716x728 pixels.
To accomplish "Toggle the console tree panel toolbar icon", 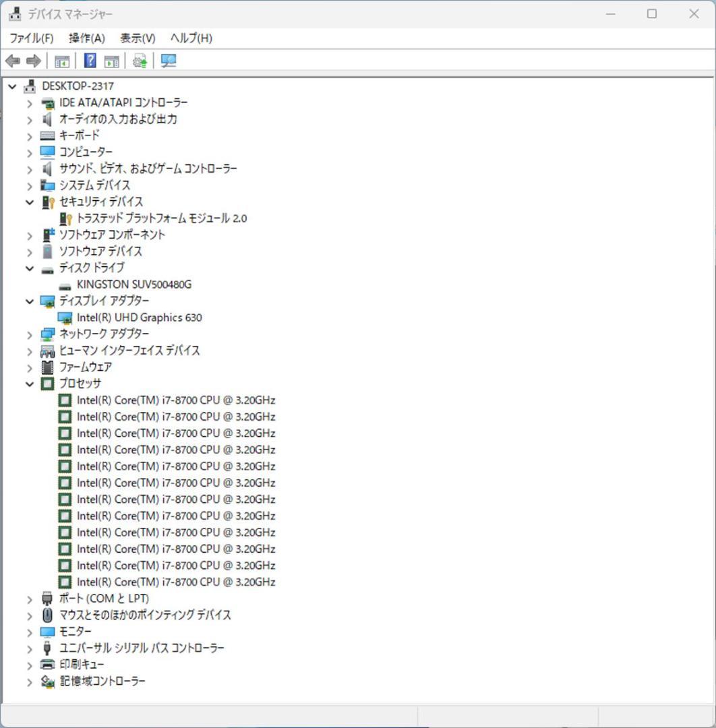I will click(x=62, y=61).
